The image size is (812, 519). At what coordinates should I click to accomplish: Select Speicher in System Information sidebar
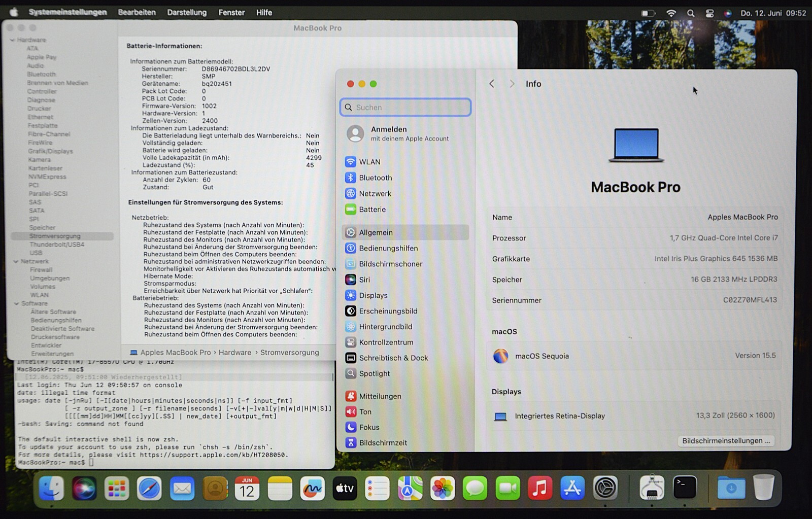(x=42, y=227)
